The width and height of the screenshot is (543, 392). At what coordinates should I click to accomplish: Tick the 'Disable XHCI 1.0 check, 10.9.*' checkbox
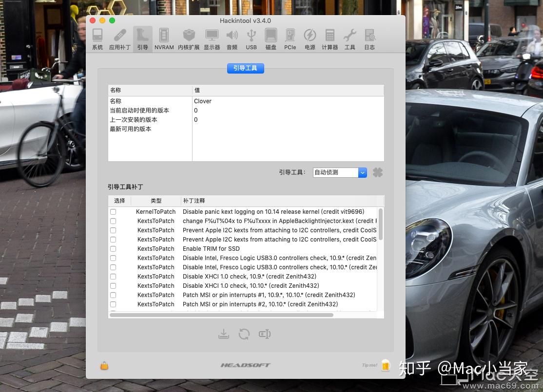113,276
